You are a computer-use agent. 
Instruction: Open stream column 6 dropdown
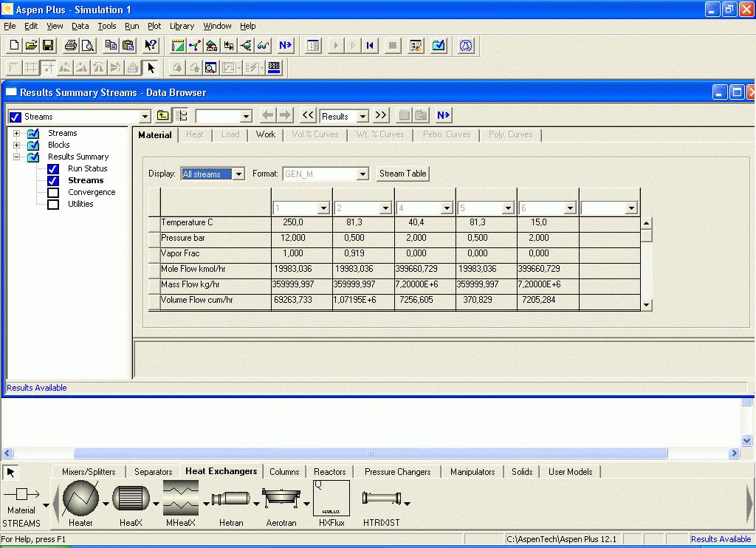point(570,208)
